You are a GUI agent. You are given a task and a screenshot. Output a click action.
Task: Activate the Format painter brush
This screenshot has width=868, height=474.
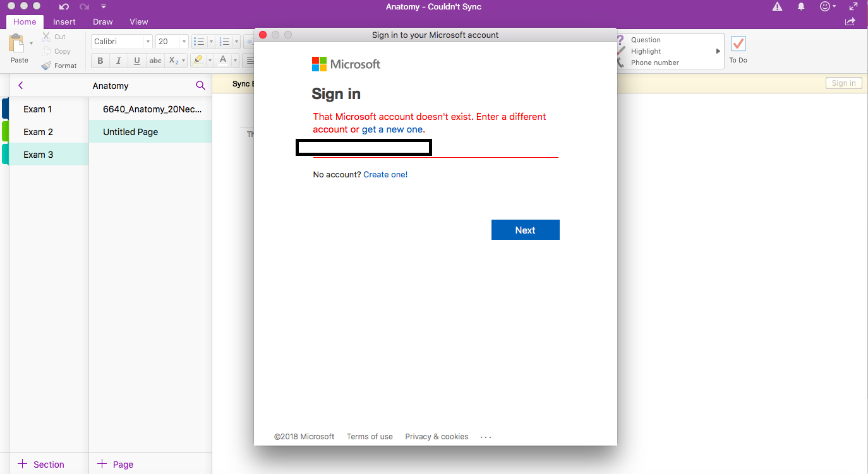click(46, 66)
